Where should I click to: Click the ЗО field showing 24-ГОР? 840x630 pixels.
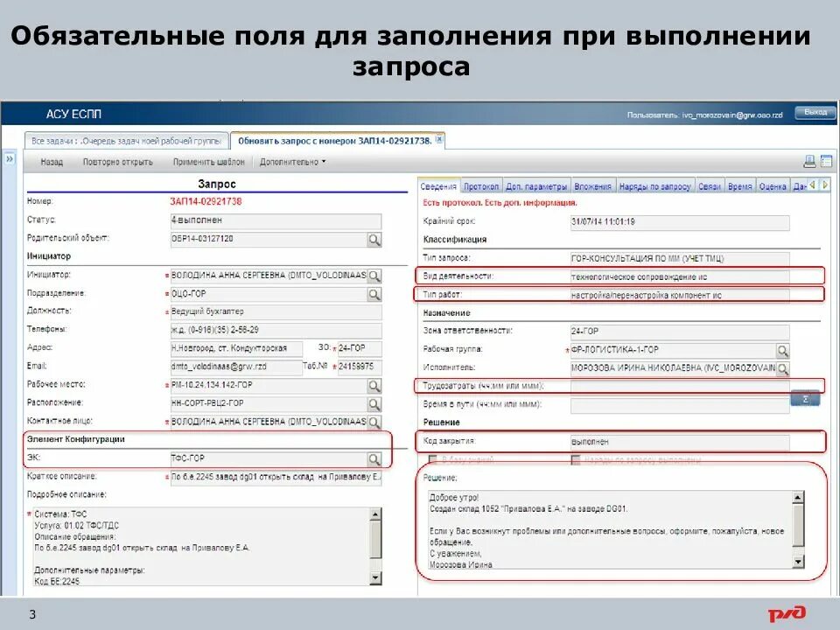(x=360, y=349)
